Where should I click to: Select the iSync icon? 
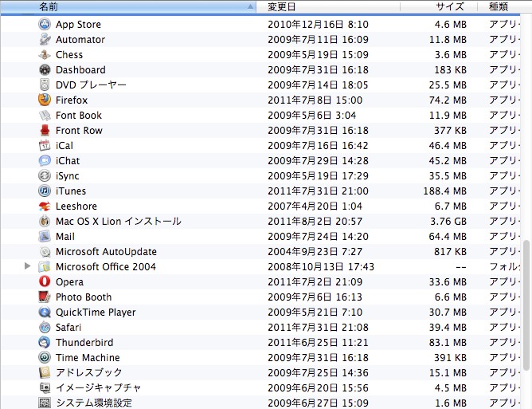pos(45,175)
